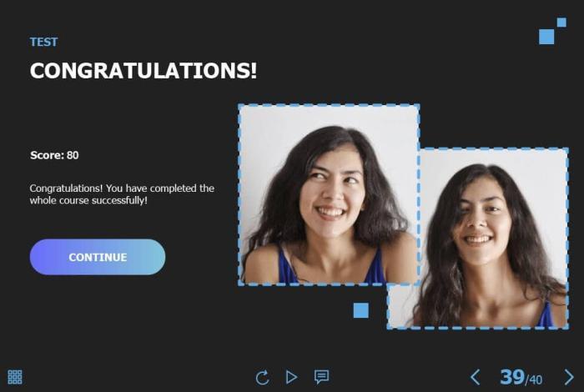
Task: Click the large blue square top right
Action: 546,37
